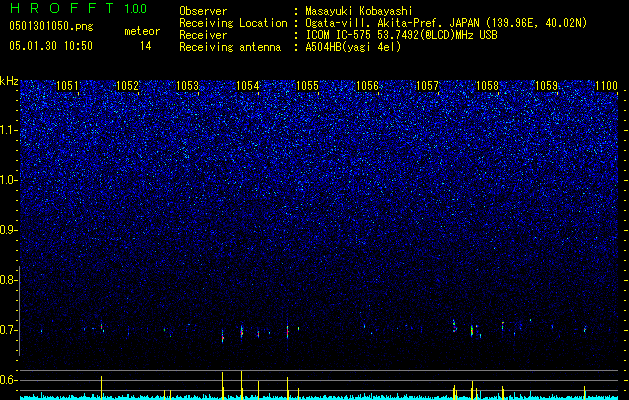This screenshot has width=629, height=400.
Task: Click the 1.0 frequency axis label
Action: pyautogui.click(x=9, y=180)
